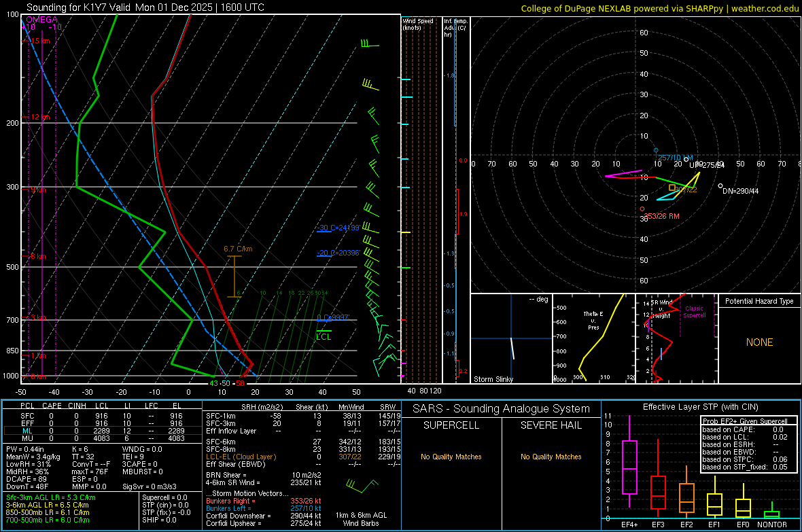This screenshot has width=802, height=532.
Task: Click the Eff Shear (EBWD) row
Action: [303, 464]
